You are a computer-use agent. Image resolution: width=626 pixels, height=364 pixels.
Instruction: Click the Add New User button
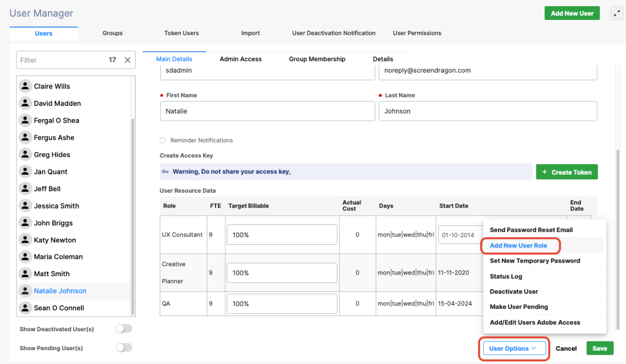coord(572,14)
